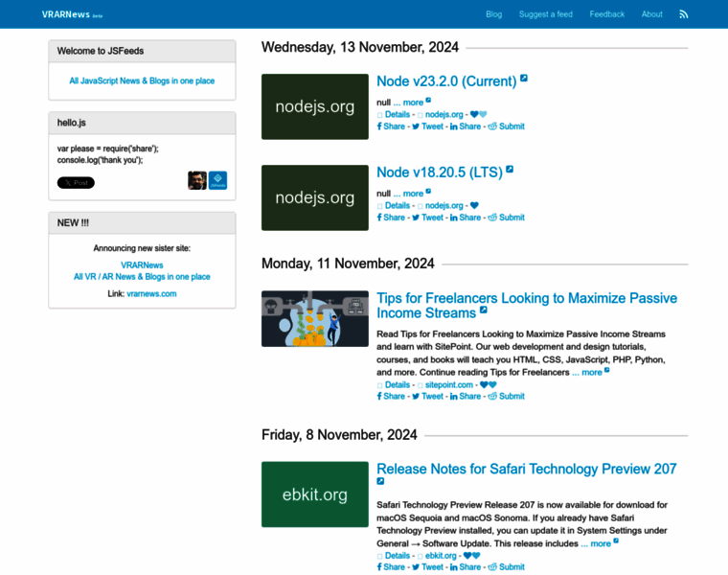Open the Node v18.20.5 (LTS) article title
This screenshot has height=575, width=728.
(x=440, y=172)
